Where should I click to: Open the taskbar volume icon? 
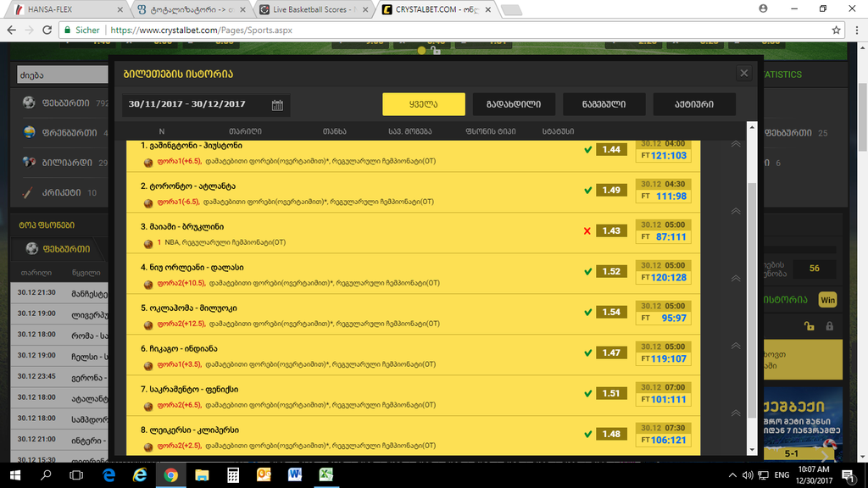tap(748, 474)
